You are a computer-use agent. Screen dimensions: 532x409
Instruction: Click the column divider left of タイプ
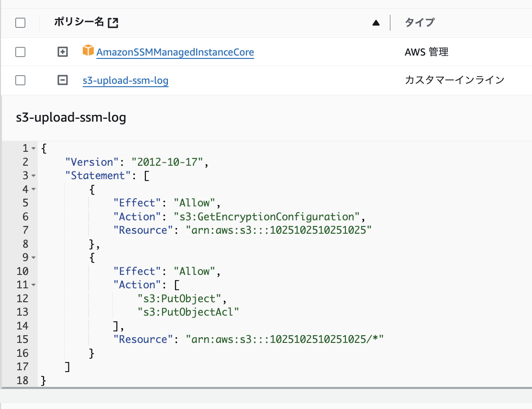(x=390, y=23)
